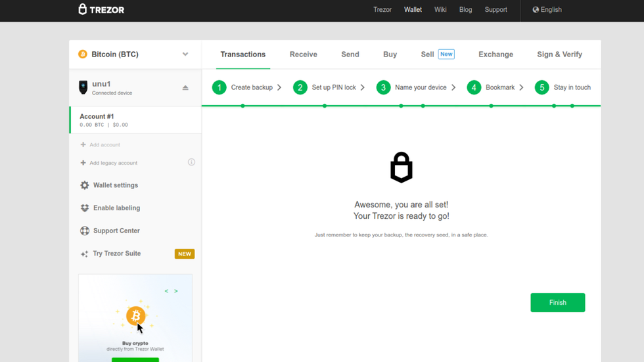Jump to step 5 Stay in touch
This screenshot has width=644, height=362.
point(563,87)
